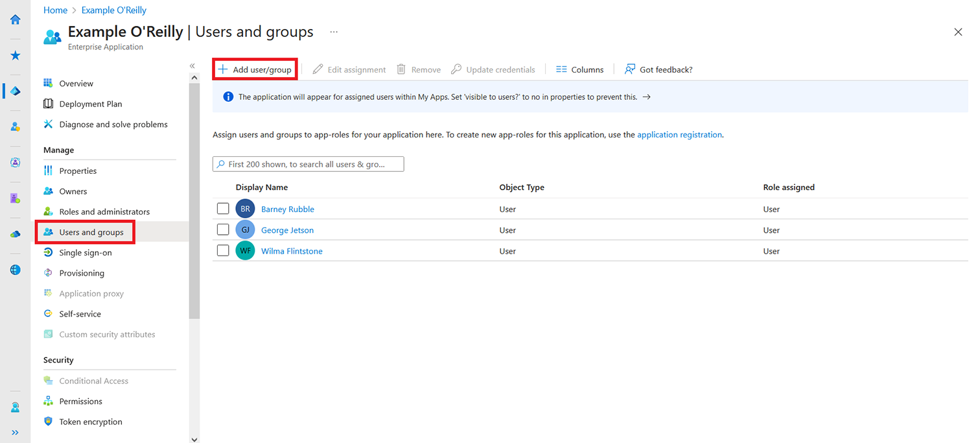Click the Token encryption shield icon

point(48,422)
